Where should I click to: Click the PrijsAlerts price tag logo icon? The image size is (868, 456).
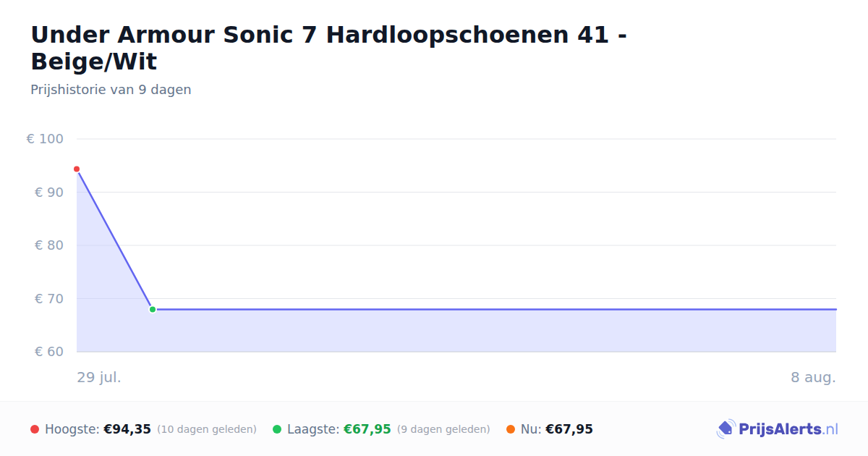[726, 429]
